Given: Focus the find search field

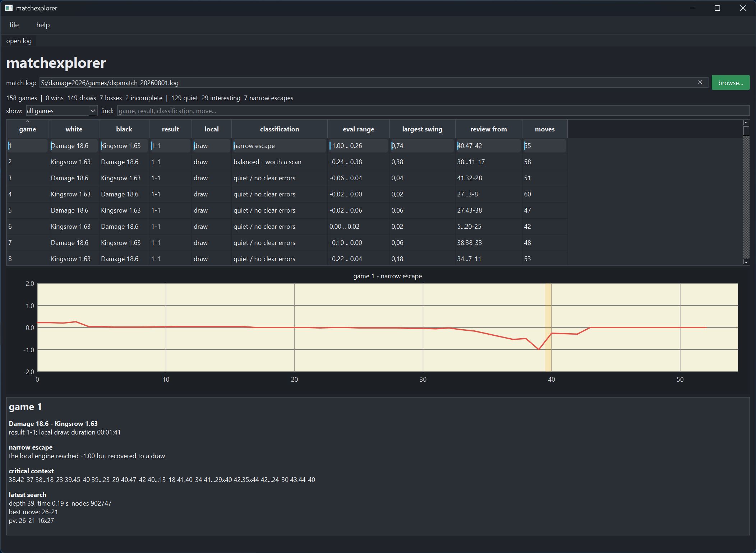Looking at the screenshot, I should click(x=433, y=111).
